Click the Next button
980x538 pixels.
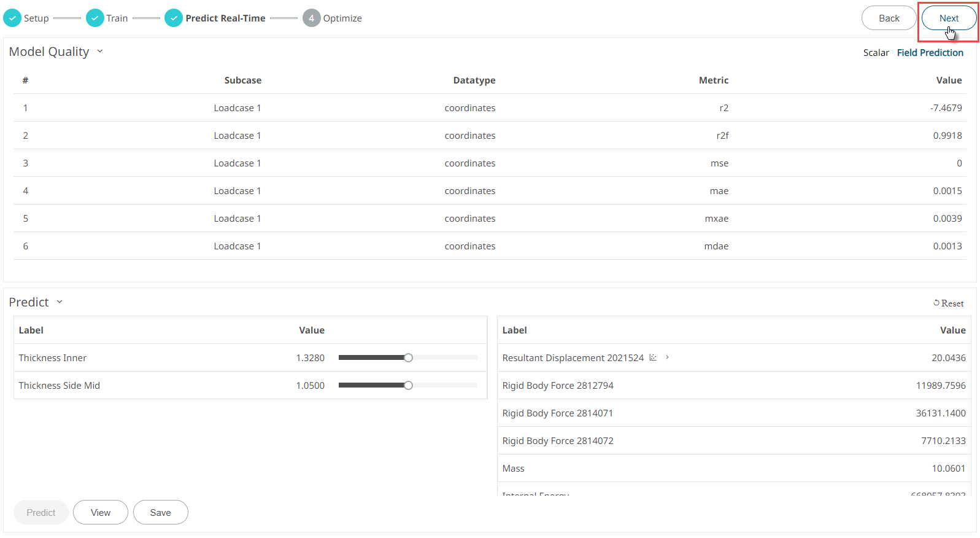pyautogui.click(x=949, y=18)
